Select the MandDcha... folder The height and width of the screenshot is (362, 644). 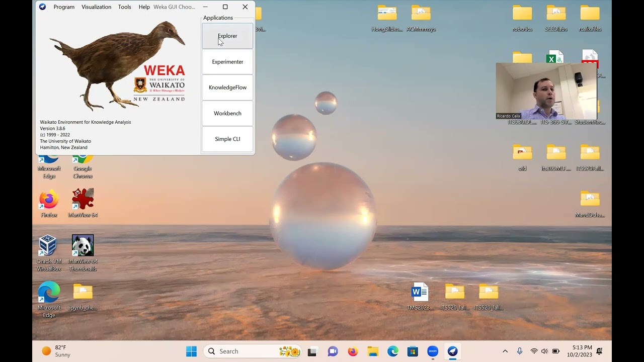click(590, 204)
